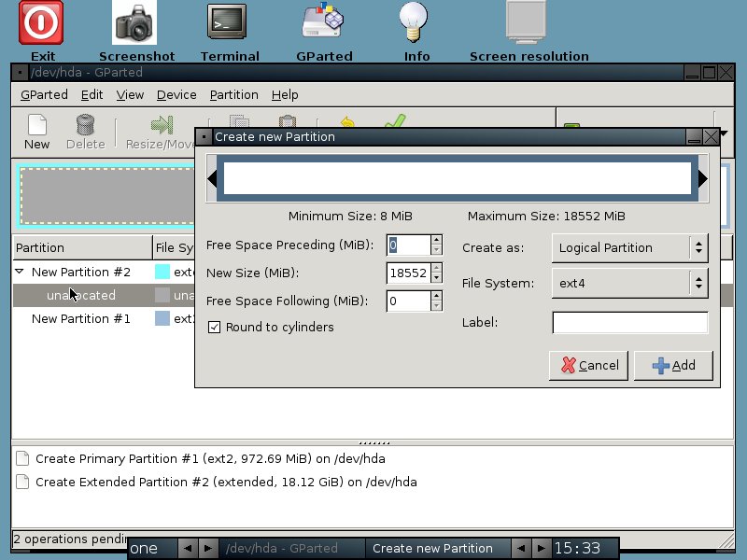Click the right arrow beside the clock
This screenshot has height=560, width=747.
[542, 549]
